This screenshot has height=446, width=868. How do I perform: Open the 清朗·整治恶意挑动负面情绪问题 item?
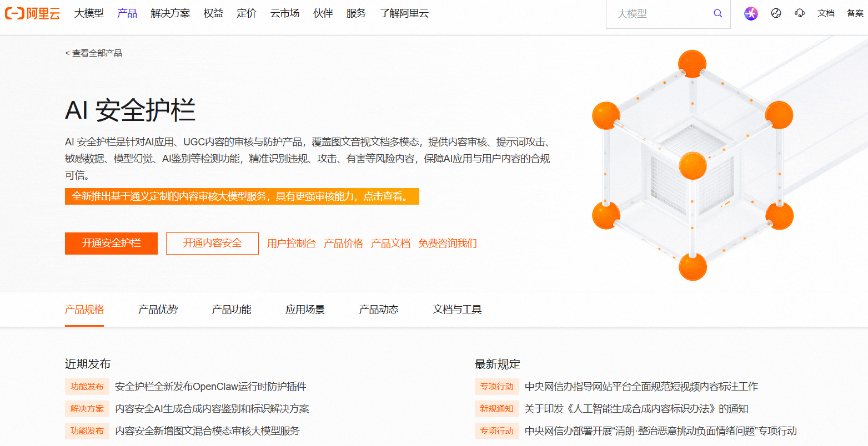click(x=661, y=431)
